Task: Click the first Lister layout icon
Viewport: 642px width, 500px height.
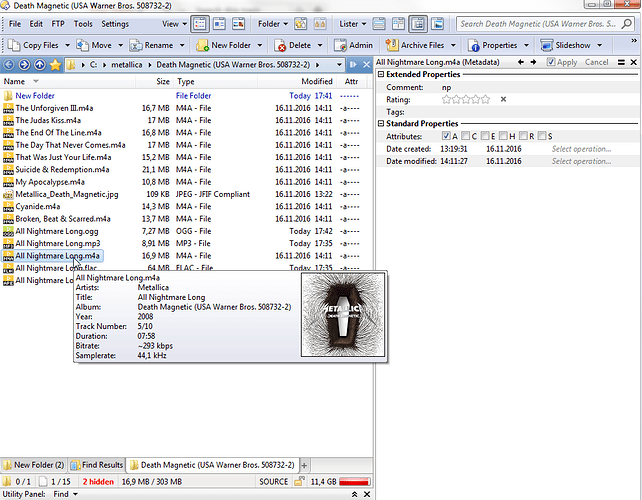Action: coord(379,24)
